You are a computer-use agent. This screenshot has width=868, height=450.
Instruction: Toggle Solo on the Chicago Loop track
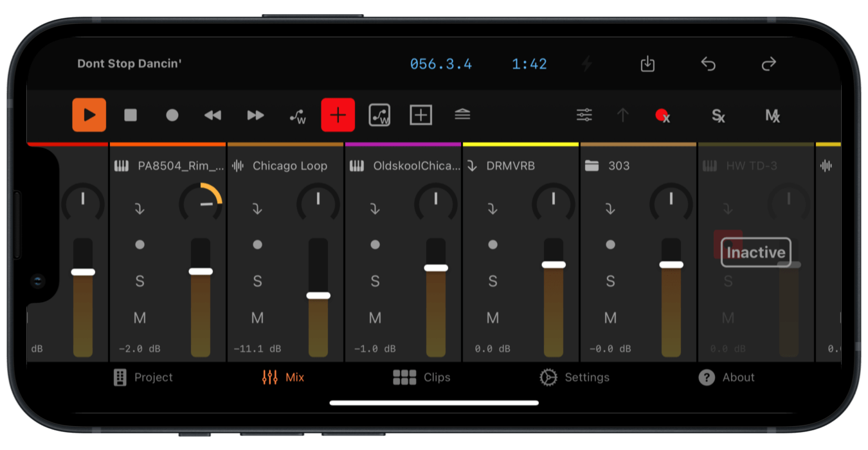pos(257,281)
